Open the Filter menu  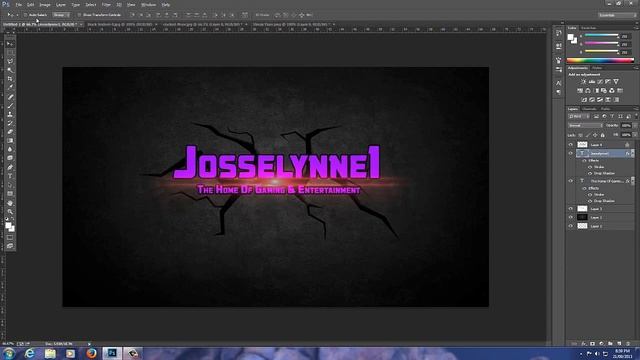(106, 5)
